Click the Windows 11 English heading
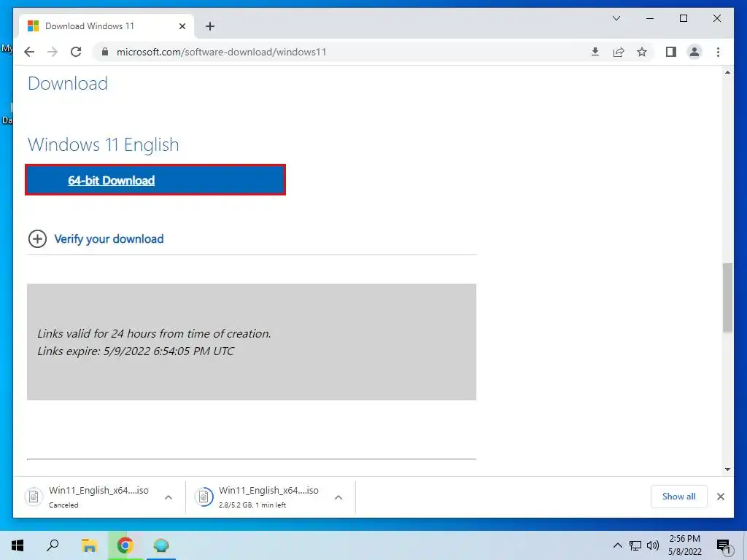This screenshot has width=747, height=560. pyautogui.click(x=104, y=145)
